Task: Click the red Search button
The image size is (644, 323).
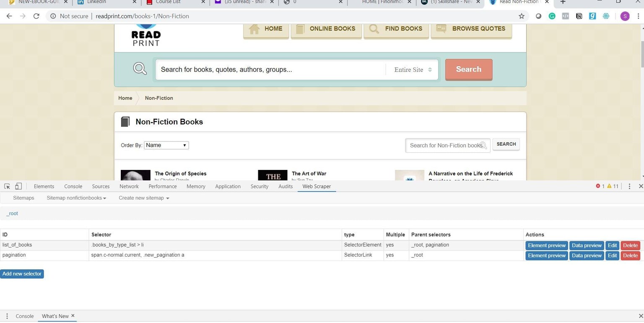Action: click(468, 69)
